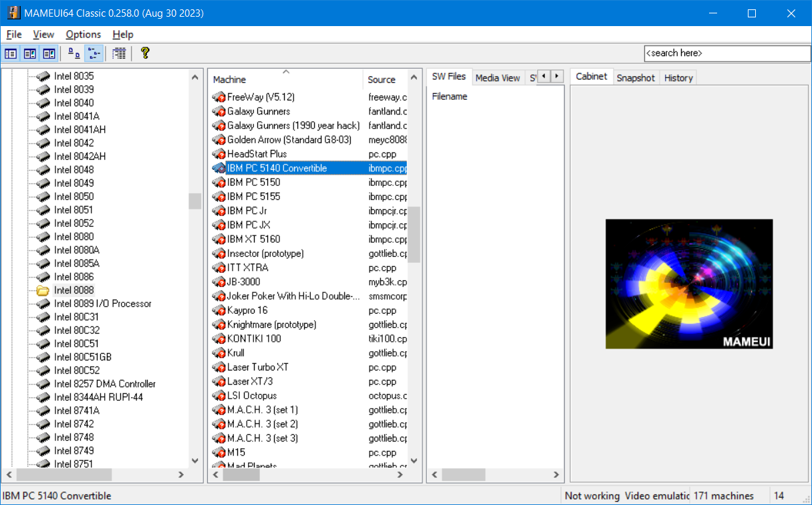Toggle the folder list toolbar button
The image size is (812, 505).
coord(11,54)
